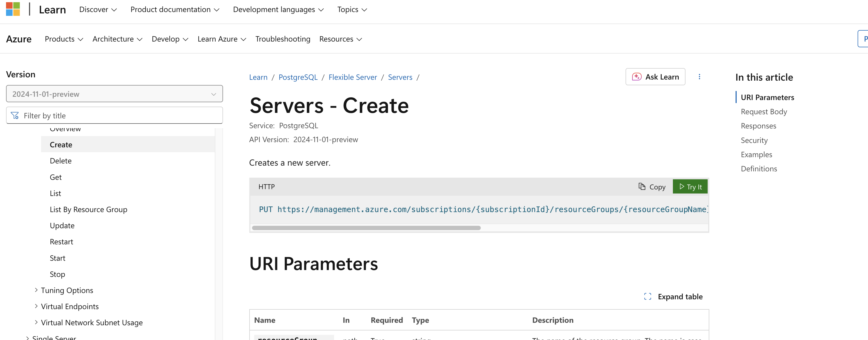868x340 pixels.
Task: Click the Required column header
Action: 386,320
